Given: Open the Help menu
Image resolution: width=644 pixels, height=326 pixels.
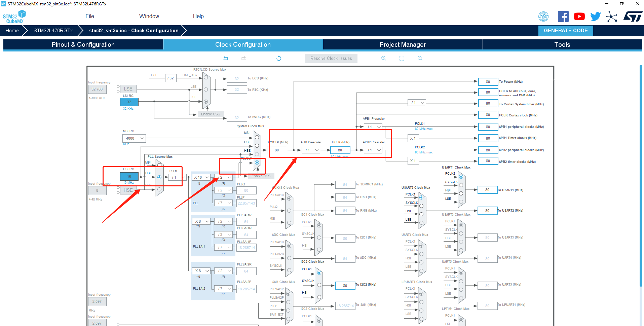Looking at the screenshot, I should coord(198,16).
